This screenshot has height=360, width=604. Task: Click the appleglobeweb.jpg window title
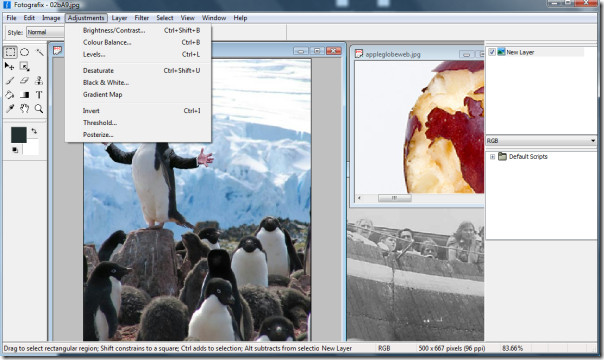[x=393, y=54]
